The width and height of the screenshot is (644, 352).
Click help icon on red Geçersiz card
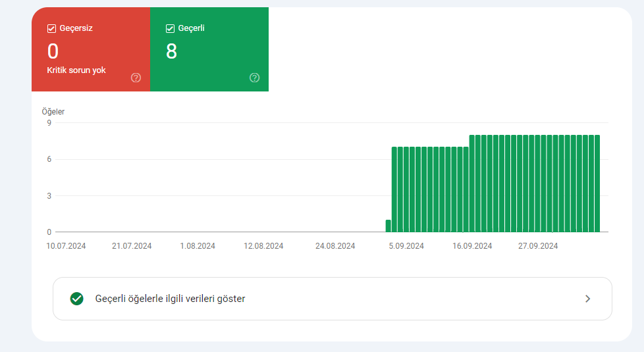pyautogui.click(x=136, y=78)
